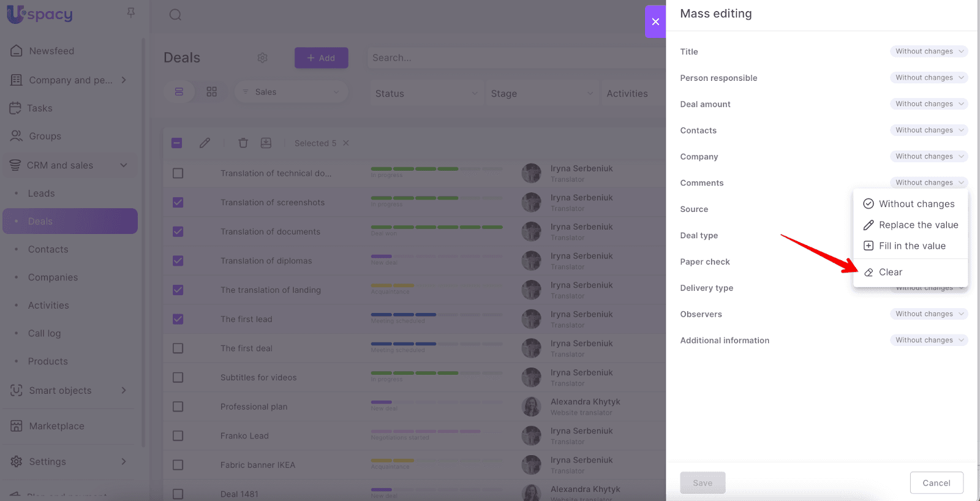980x501 pixels.
Task: Open the Deals settings gear icon
Action: pos(263,58)
